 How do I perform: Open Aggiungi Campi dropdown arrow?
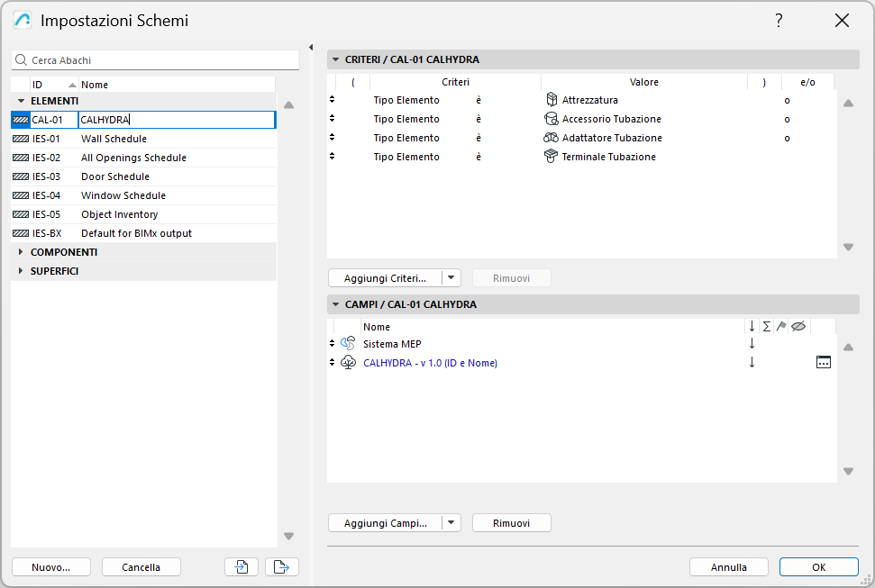point(451,523)
